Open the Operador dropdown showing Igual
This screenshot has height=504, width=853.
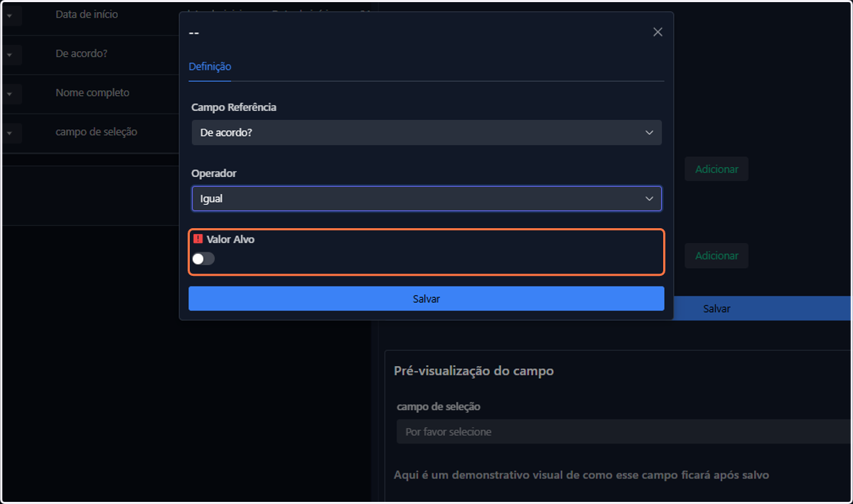426,198
